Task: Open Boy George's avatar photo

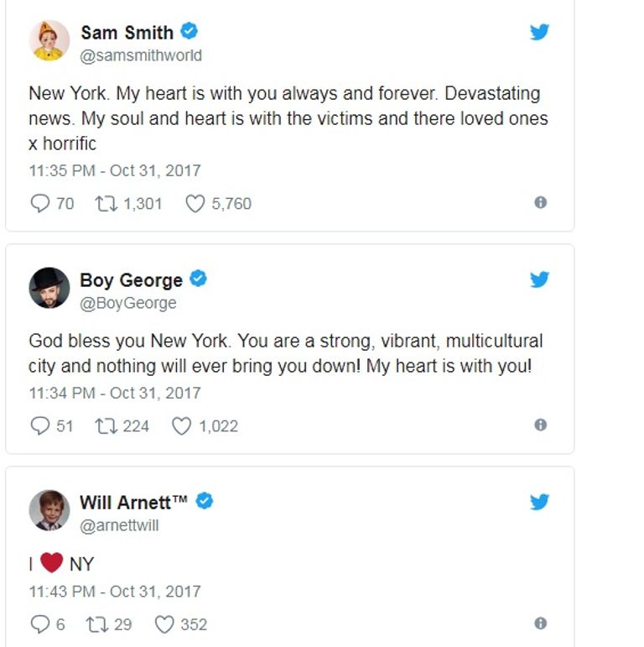Action: pyautogui.click(x=49, y=288)
